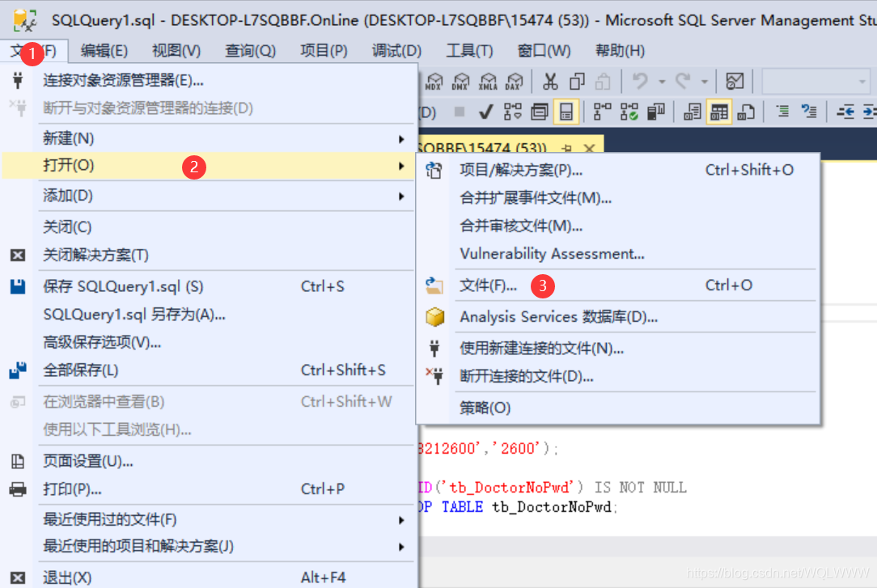Open the Activity Monitor icon
The image size is (877, 588).
[x=735, y=82]
